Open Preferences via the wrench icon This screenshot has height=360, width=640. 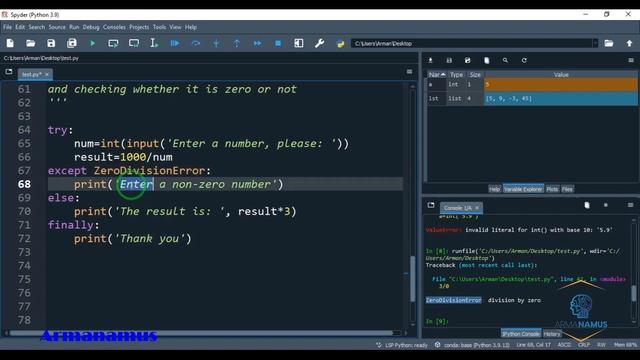point(320,43)
